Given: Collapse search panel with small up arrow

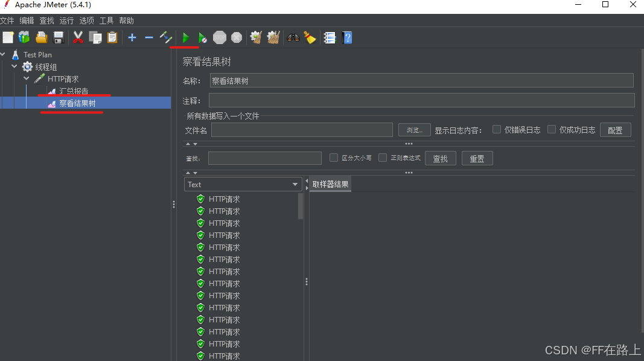Looking at the screenshot, I should click(188, 173).
